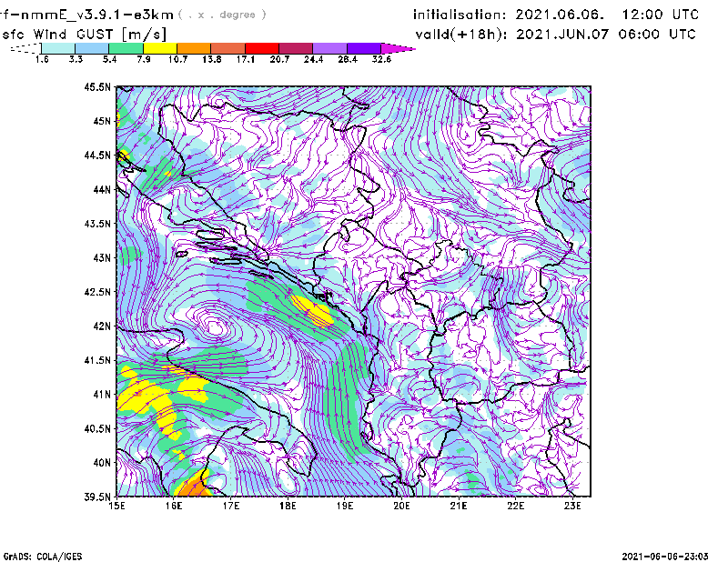Click the 45.5N latitude label

tap(98, 86)
